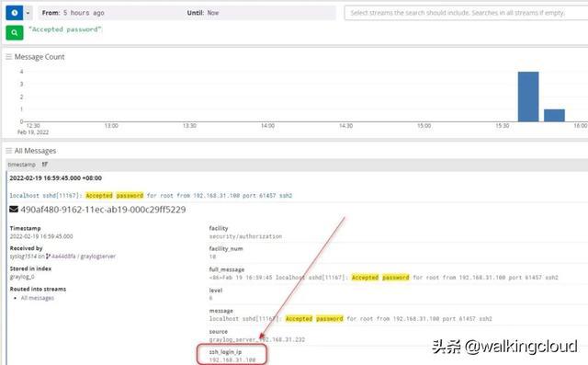
Task: Select the level field value
Action: click(x=210, y=298)
